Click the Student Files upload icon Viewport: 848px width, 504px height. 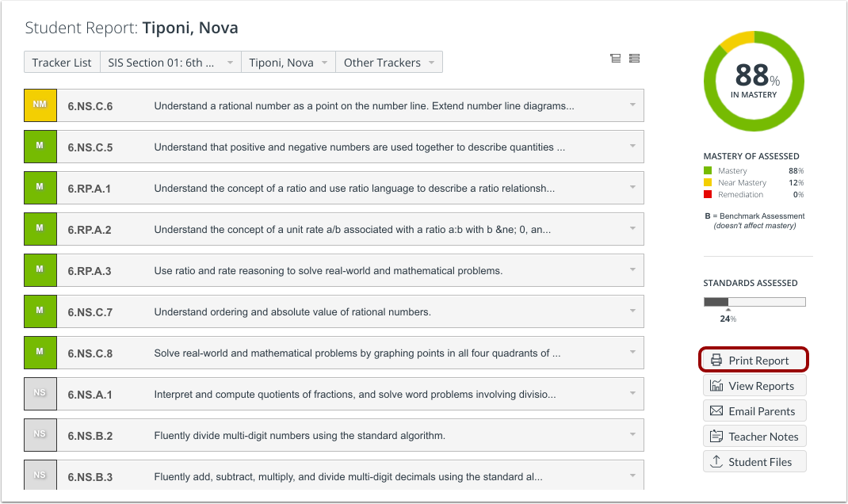pos(716,461)
